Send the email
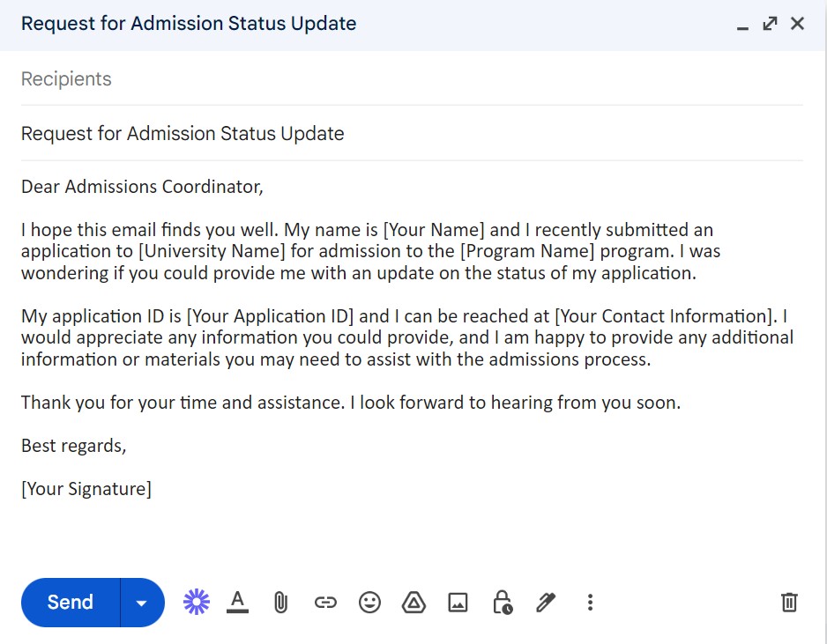The width and height of the screenshot is (827, 644). (71, 603)
